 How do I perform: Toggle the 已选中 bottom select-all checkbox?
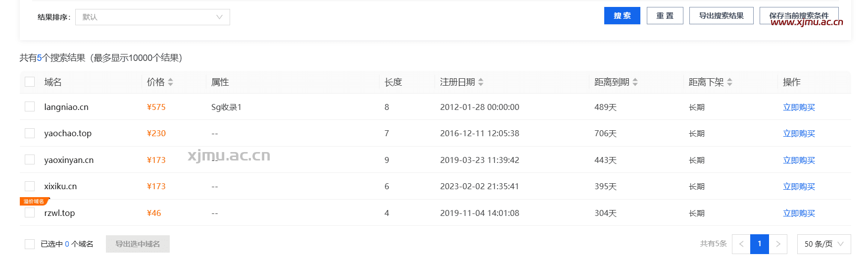pyautogui.click(x=30, y=244)
